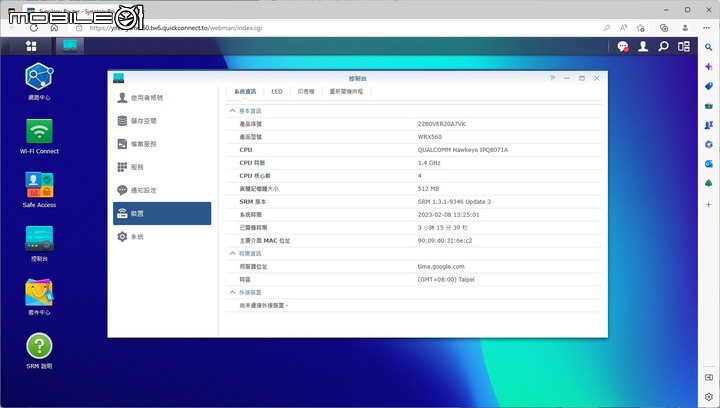Click the browser address bar URL
Screen dimensions: 720x408
pos(176,28)
